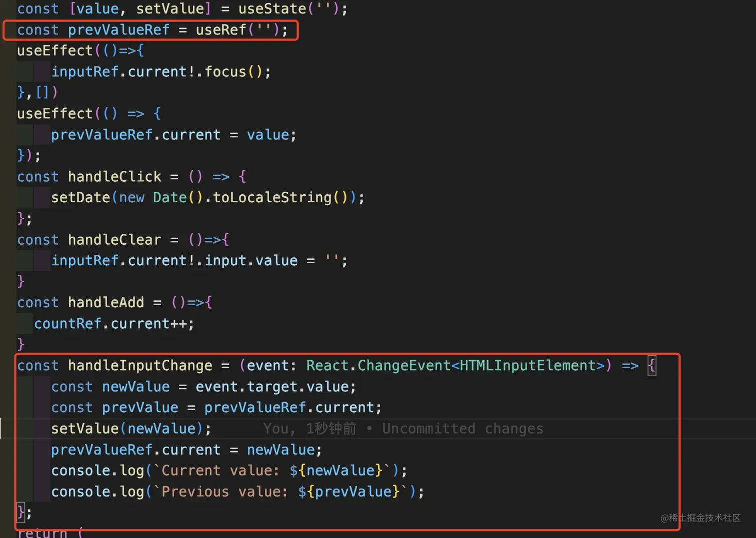756x538 pixels.
Task: Click 'inputRef.current!.input.value' line
Action: (x=199, y=261)
